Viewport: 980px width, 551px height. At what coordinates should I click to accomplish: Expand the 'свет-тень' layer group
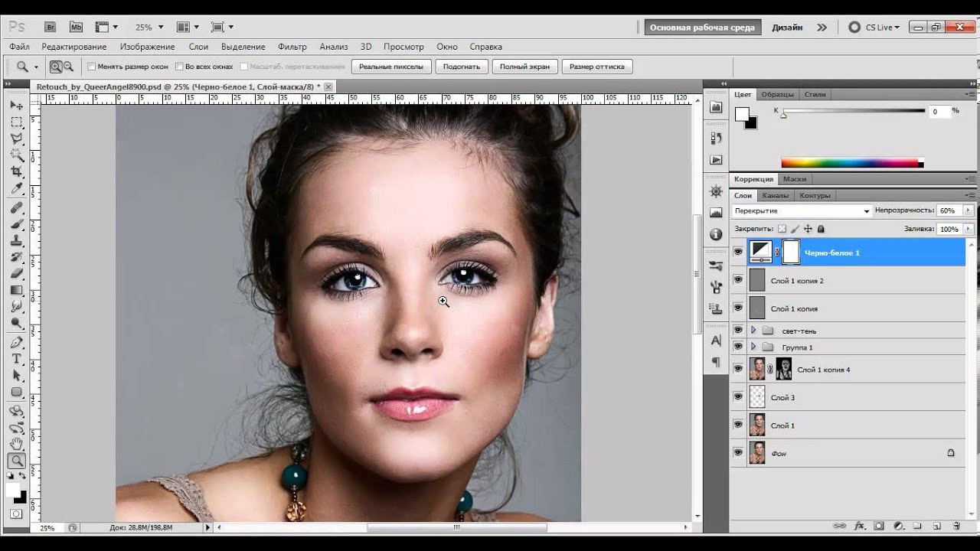coord(753,331)
